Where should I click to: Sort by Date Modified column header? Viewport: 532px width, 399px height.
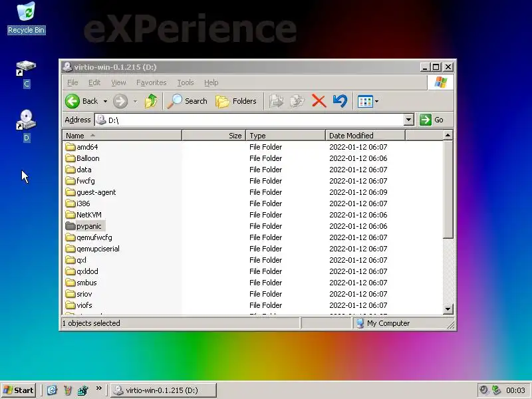click(x=365, y=136)
